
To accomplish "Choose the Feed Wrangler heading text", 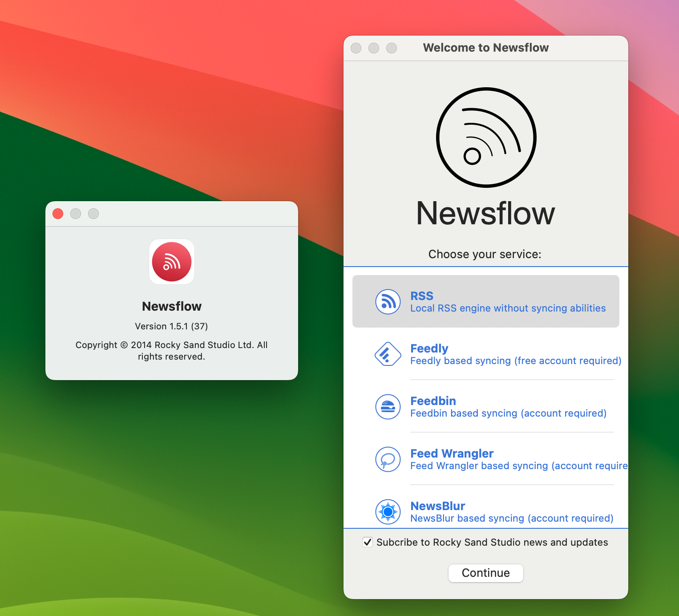I will click(452, 454).
